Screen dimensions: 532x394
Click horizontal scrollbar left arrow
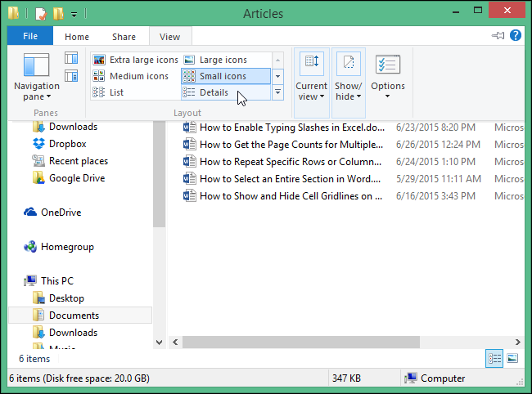[175, 343]
